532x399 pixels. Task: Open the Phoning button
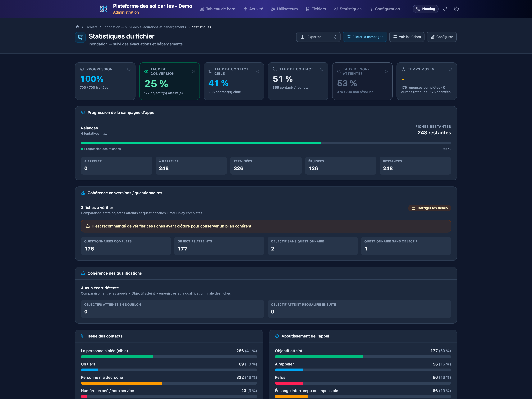(425, 9)
